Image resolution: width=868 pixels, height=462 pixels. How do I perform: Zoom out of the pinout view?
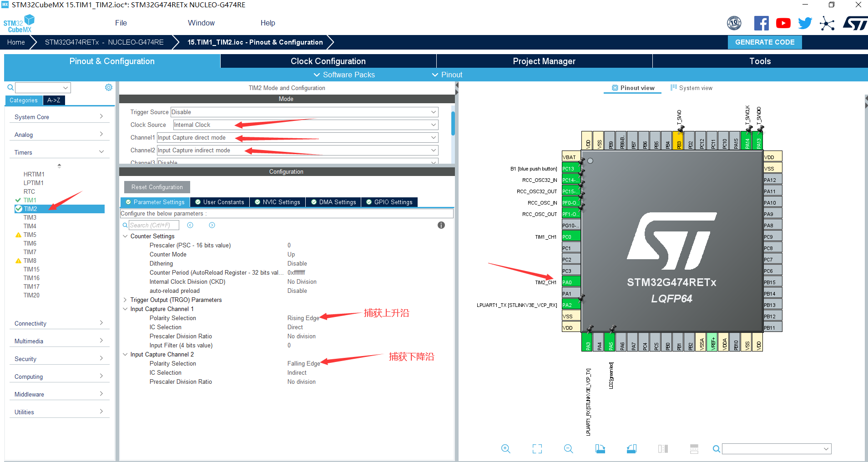coord(568,449)
